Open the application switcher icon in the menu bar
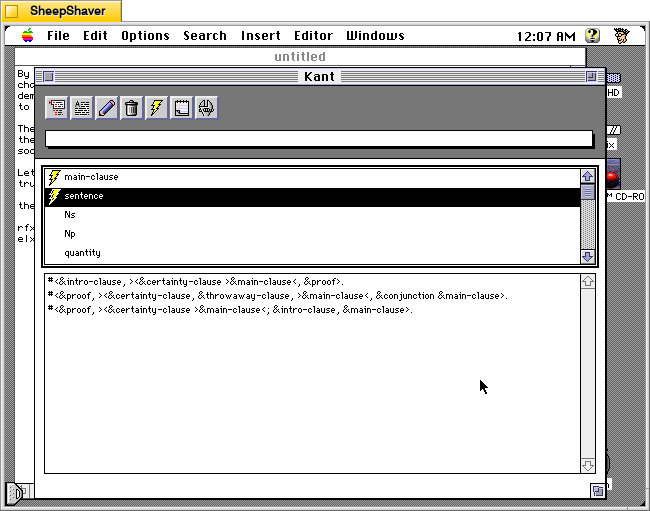This screenshot has width=650, height=511. pos(622,36)
